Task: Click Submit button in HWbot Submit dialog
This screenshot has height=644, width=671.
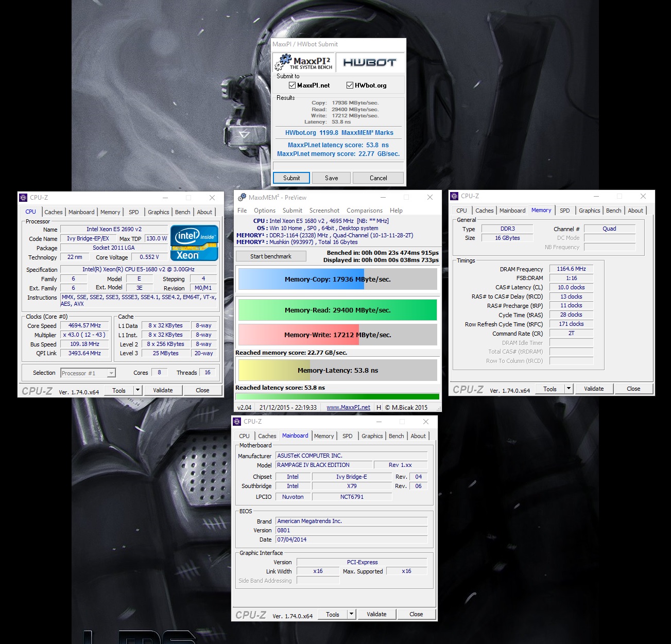Action: (291, 178)
